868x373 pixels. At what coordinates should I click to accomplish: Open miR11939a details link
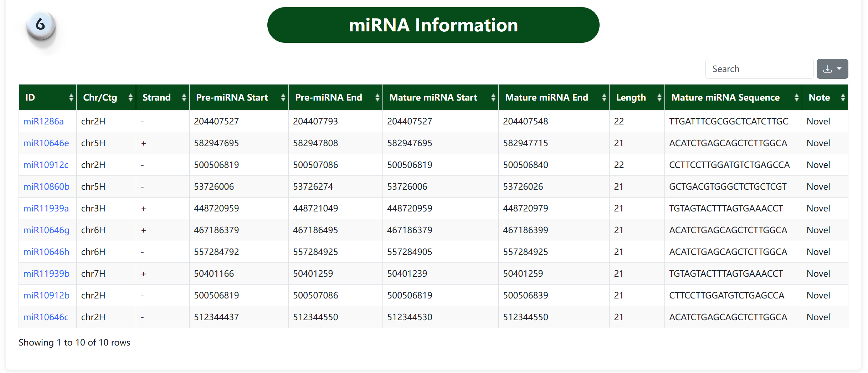point(46,208)
